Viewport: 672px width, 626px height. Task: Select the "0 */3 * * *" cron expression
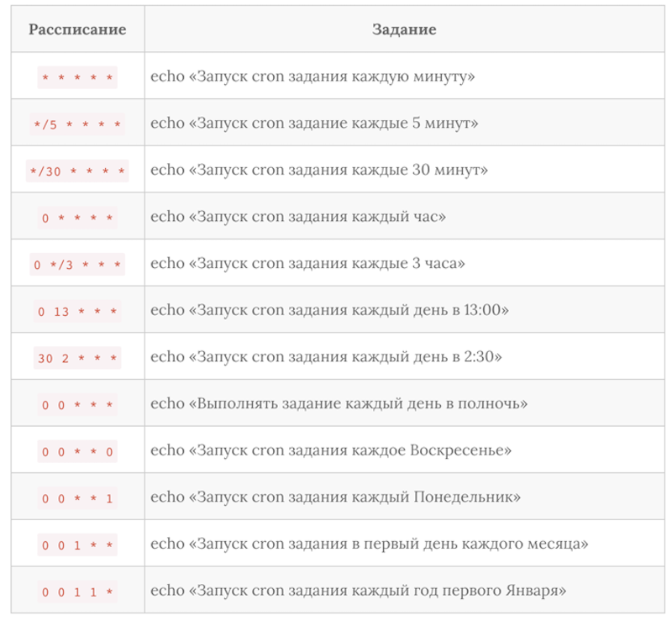click(x=77, y=265)
